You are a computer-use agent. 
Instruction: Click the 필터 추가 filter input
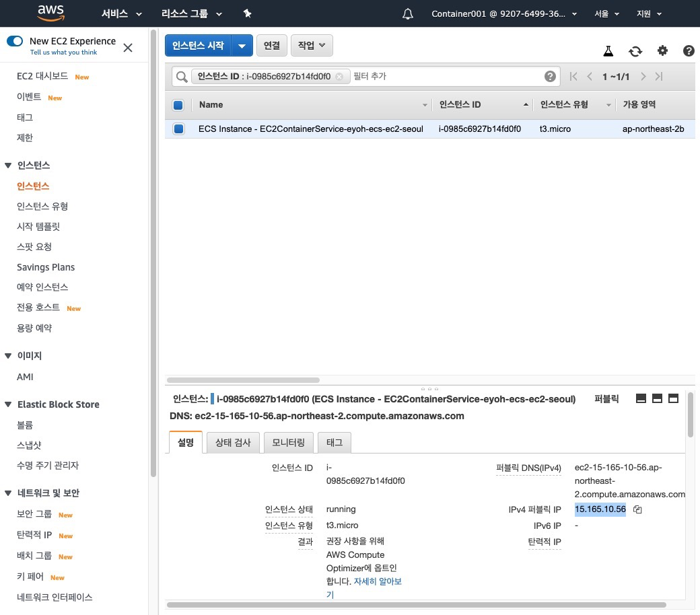[x=446, y=76]
